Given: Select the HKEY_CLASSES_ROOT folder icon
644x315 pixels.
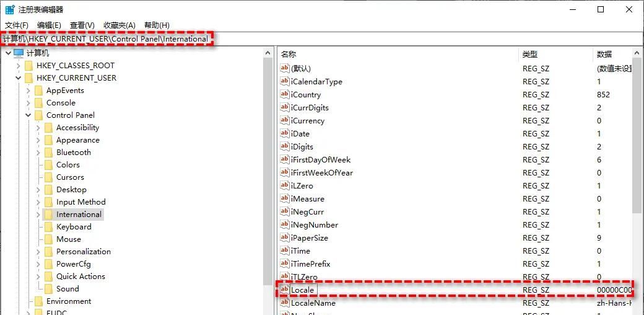Looking at the screenshot, I should [28, 65].
